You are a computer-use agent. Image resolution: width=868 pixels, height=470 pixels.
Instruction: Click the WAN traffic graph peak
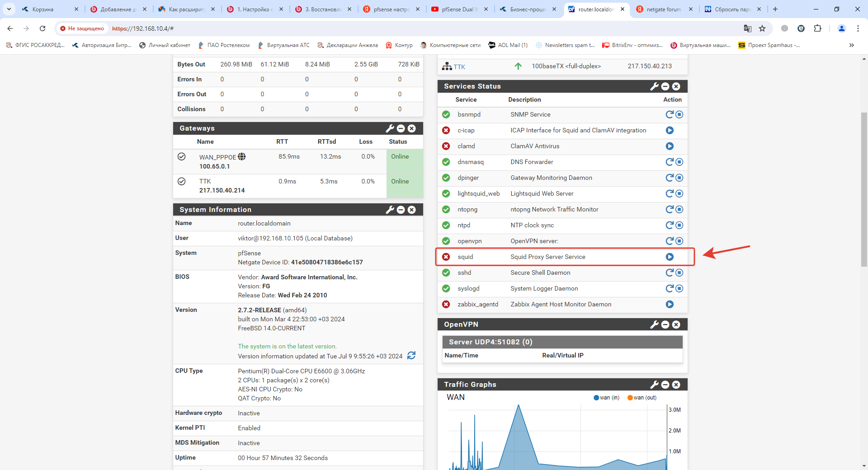[x=519, y=405]
